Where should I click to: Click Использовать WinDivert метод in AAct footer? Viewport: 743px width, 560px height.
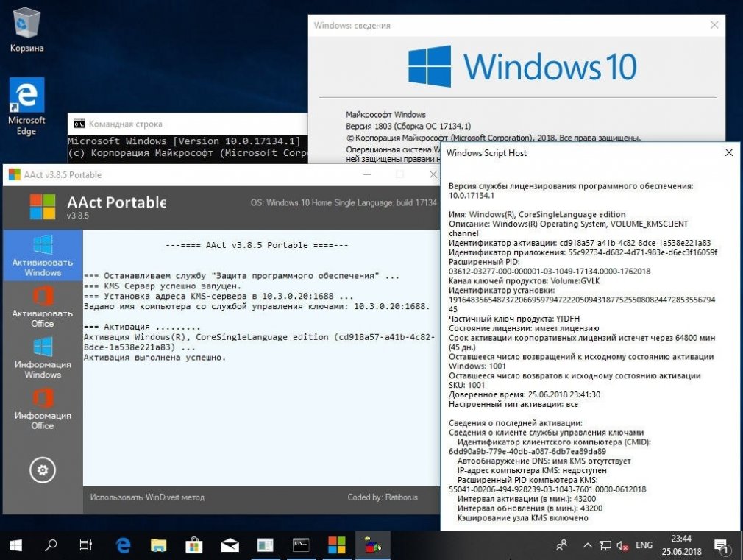tap(147, 497)
